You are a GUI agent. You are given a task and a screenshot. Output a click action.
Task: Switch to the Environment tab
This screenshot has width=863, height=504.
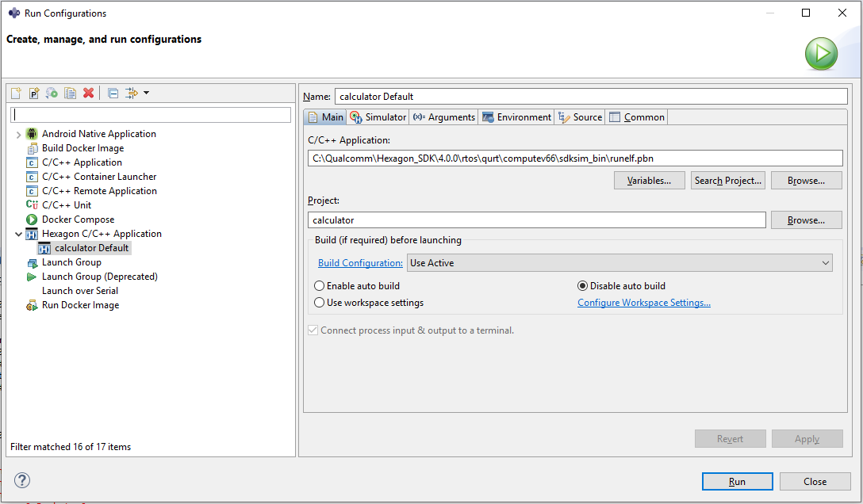tap(516, 117)
